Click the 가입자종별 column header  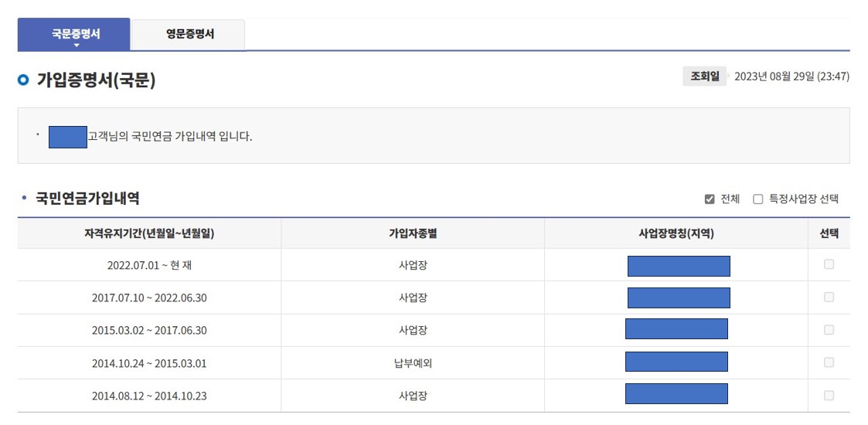(413, 233)
